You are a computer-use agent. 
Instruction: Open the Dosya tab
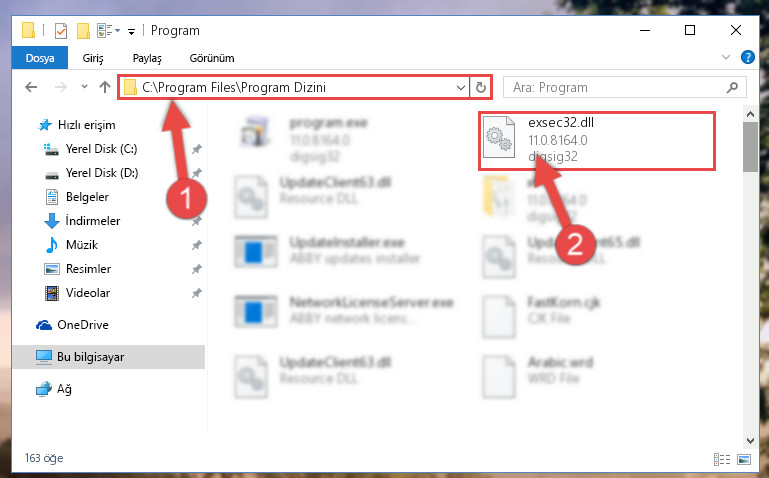40,58
